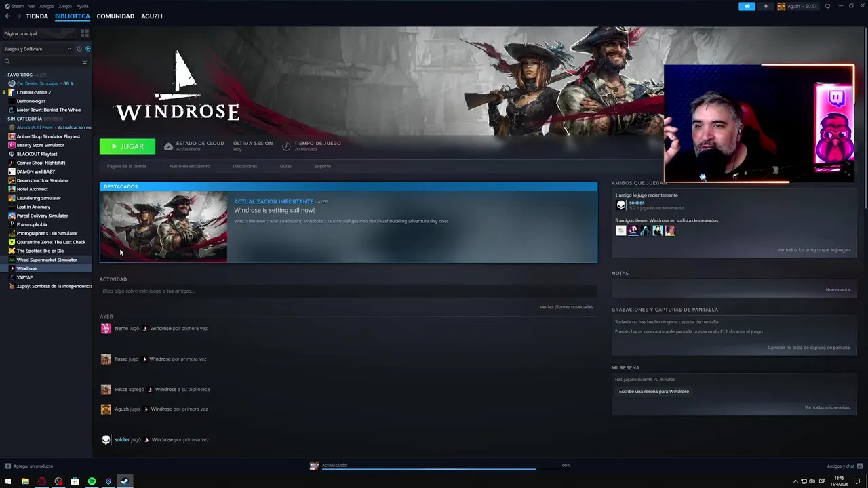This screenshot has height=488, width=868.
Task: Open the Discusiones tab
Action: point(245,166)
